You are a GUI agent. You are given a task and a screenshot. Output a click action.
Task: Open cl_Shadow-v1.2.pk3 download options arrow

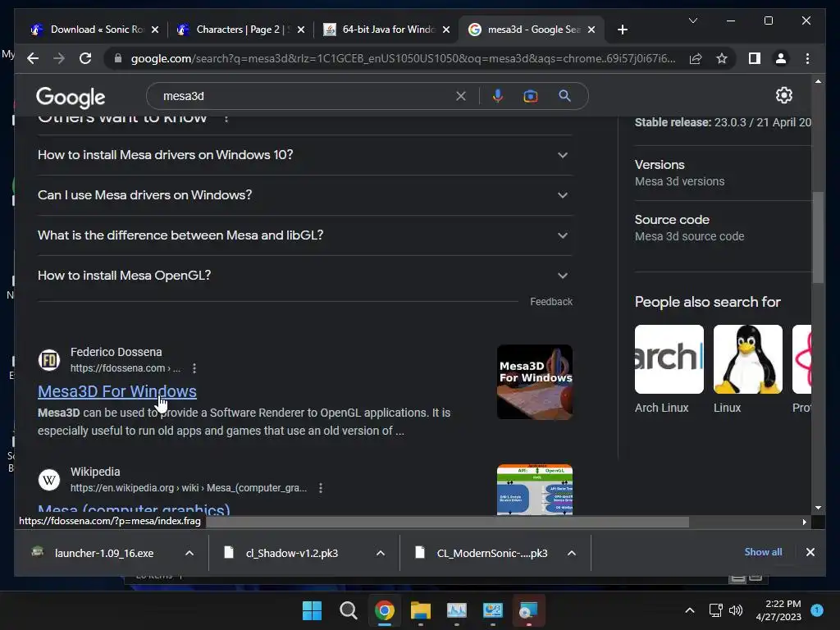pos(381,553)
